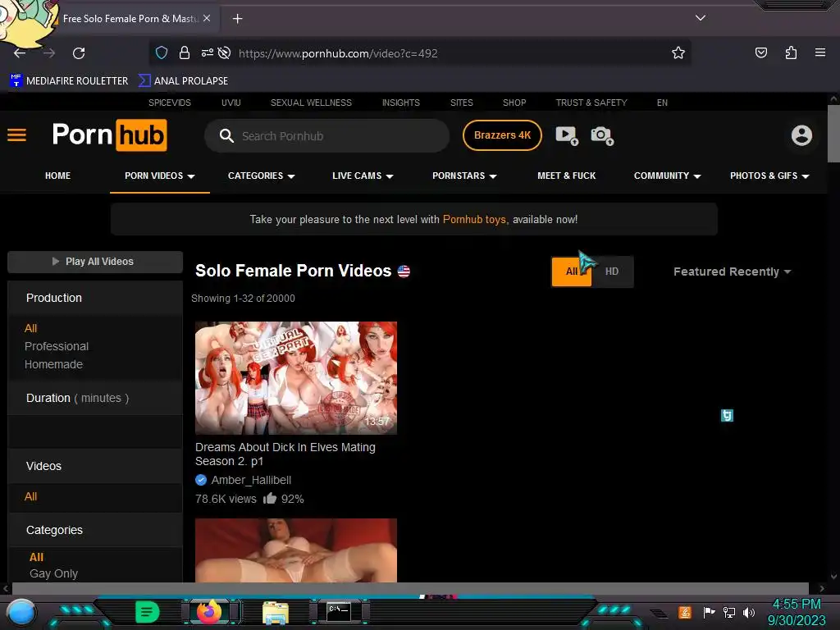Screen dimensions: 840x630
Task: Click the network tray icon
Action: 728,612
